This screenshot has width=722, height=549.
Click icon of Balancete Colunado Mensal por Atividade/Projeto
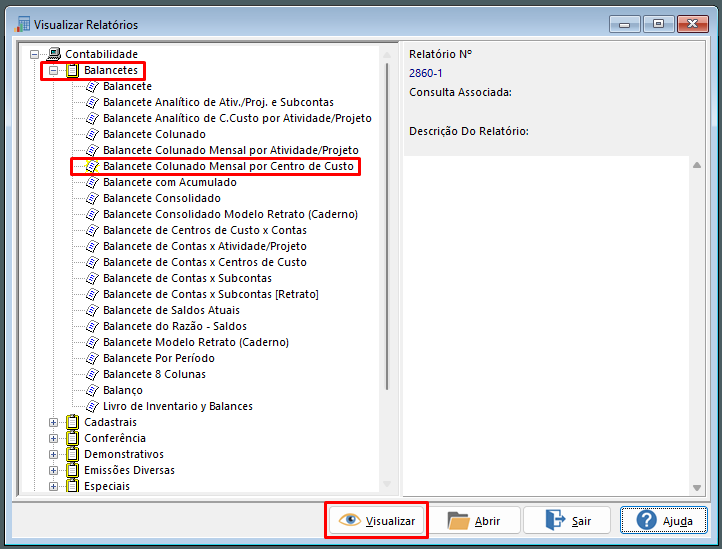[x=93, y=151]
